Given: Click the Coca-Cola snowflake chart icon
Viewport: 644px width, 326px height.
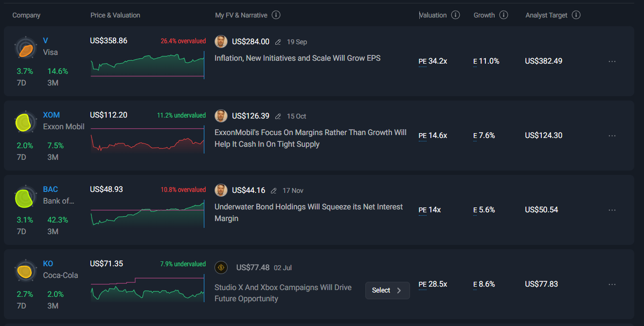Looking at the screenshot, I should [25, 271].
